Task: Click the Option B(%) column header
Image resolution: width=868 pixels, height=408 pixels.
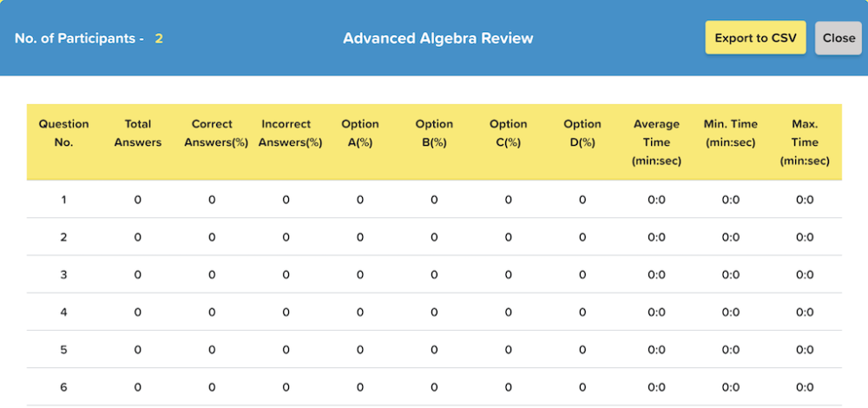Action: (434, 134)
